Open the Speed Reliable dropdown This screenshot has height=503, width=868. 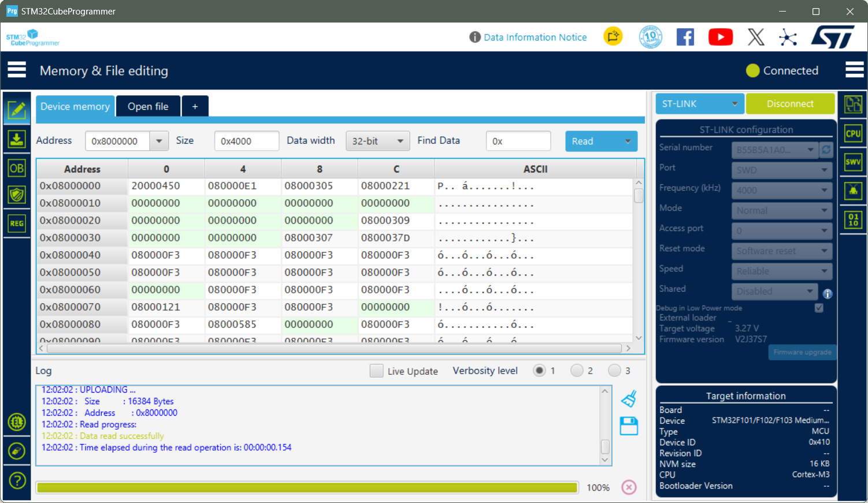(782, 271)
